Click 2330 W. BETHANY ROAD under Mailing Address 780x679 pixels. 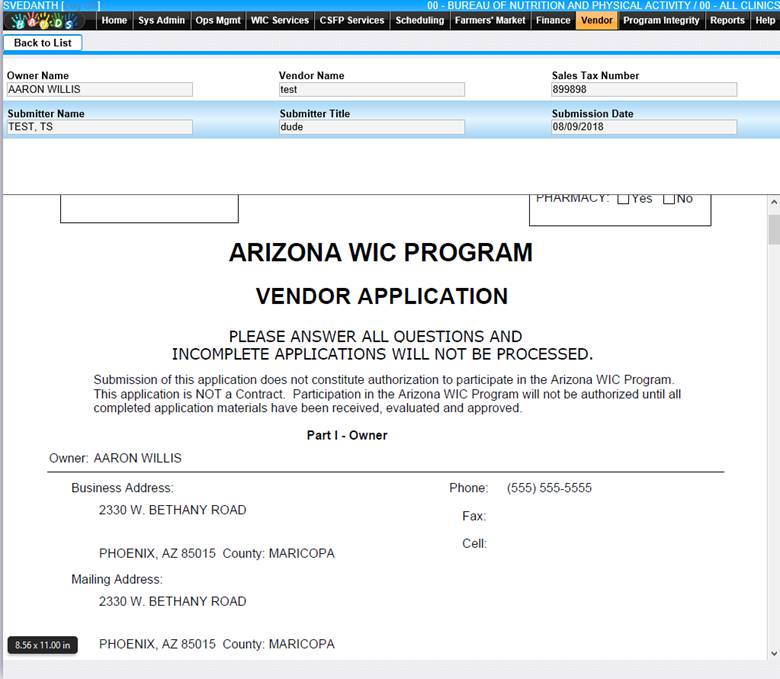173,601
